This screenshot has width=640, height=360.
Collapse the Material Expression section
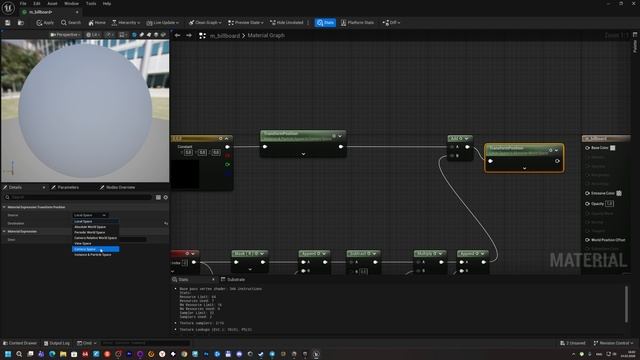pos(4,231)
